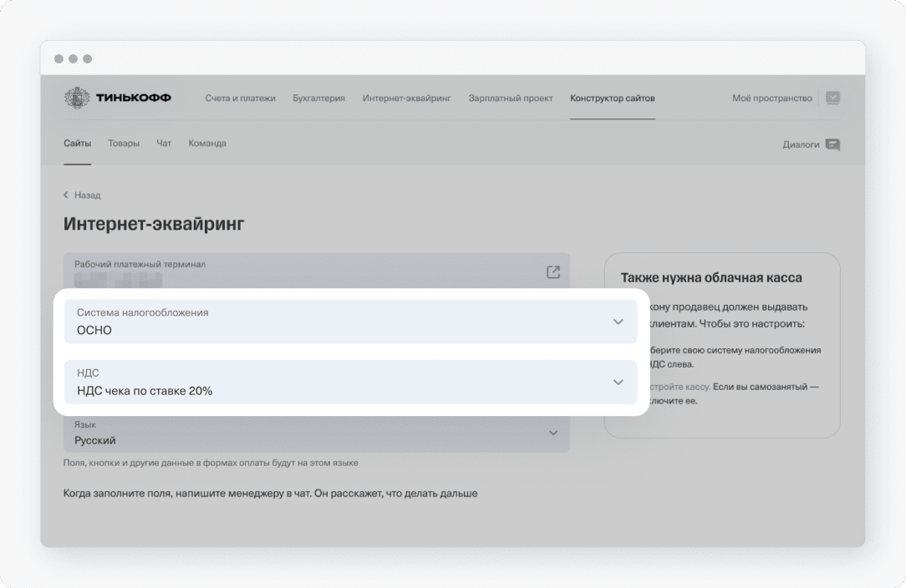The width and height of the screenshot is (906, 588).
Task: Expand the НДС rate dropdown chevron
Action: (618, 383)
